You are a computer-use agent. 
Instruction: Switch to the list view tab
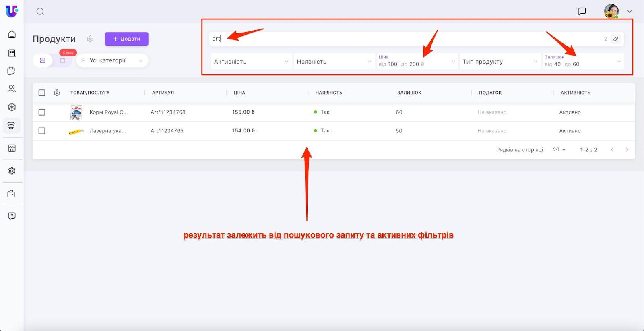(x=43, y=60)
